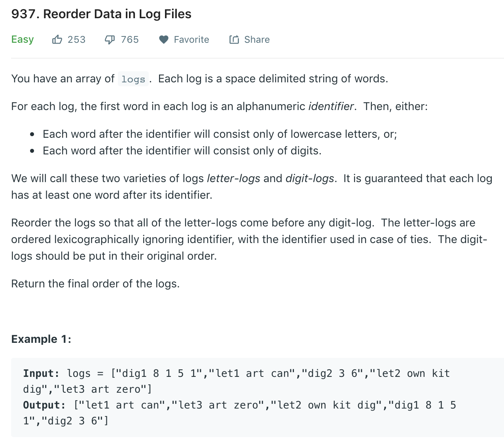Click the filled heart beside Favorite label
The image size is (504, 441).
click(163, 39)
